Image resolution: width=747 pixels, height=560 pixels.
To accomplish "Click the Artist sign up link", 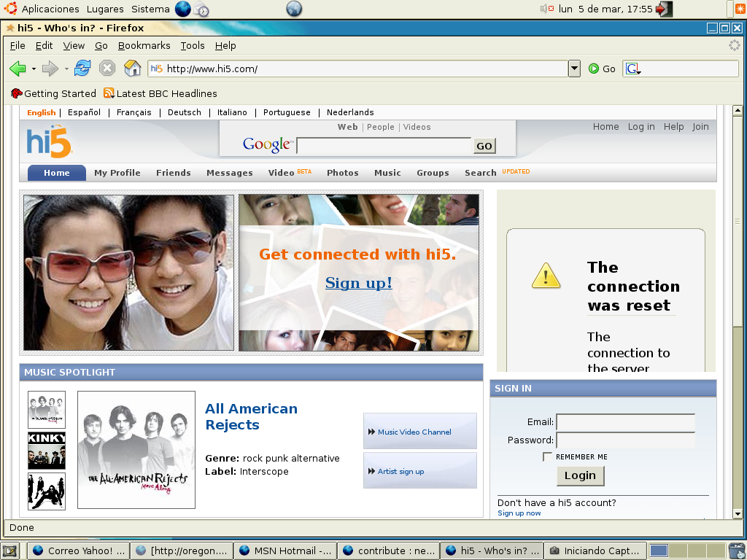I will pos(400,472).
